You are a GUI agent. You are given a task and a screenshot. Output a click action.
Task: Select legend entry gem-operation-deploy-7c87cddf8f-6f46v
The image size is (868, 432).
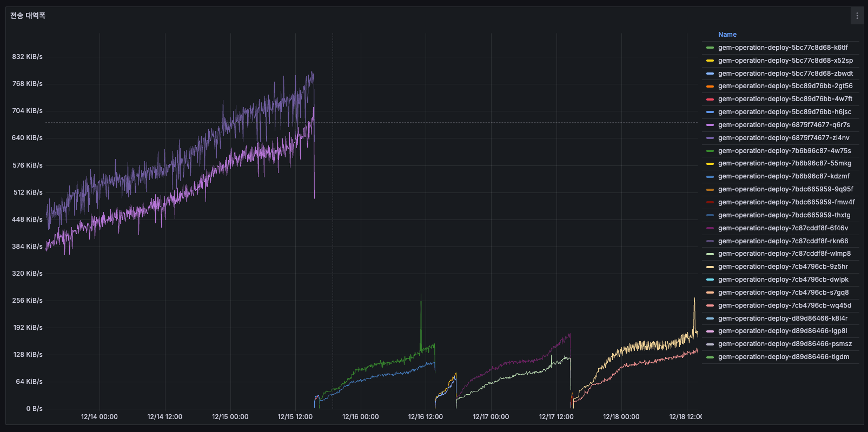pos(783,228)
